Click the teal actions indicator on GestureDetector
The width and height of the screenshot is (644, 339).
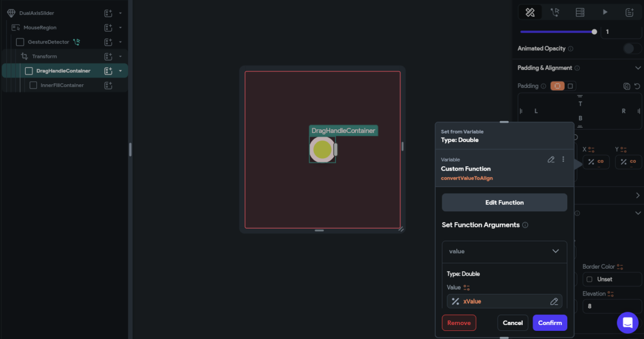tap(77, 42)
